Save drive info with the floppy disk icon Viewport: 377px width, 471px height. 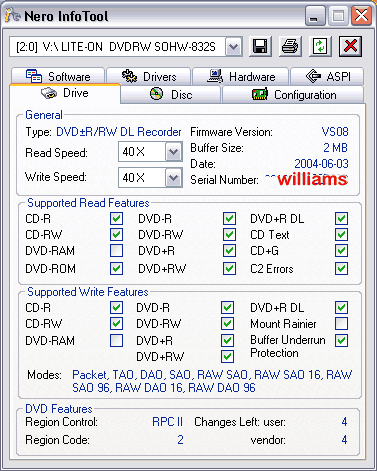[x=260, y=46]
